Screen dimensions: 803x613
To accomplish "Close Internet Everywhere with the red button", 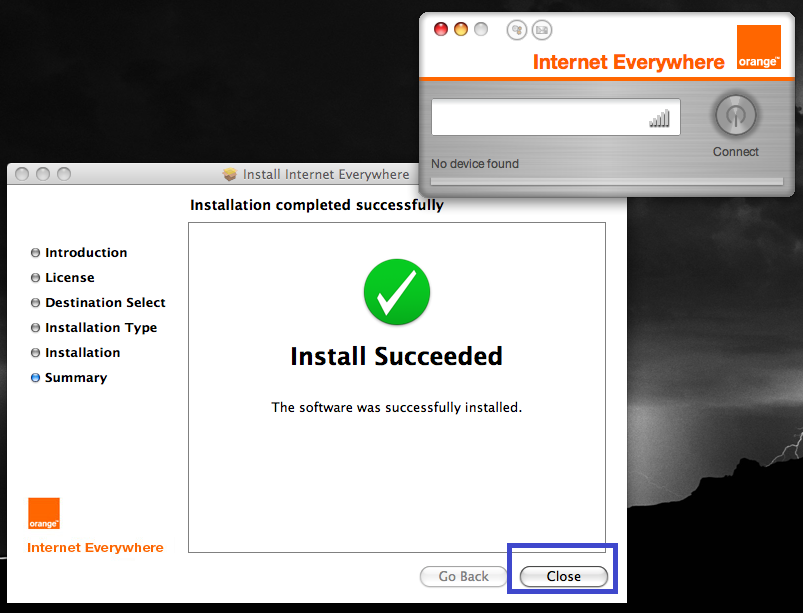I will 441,29.
